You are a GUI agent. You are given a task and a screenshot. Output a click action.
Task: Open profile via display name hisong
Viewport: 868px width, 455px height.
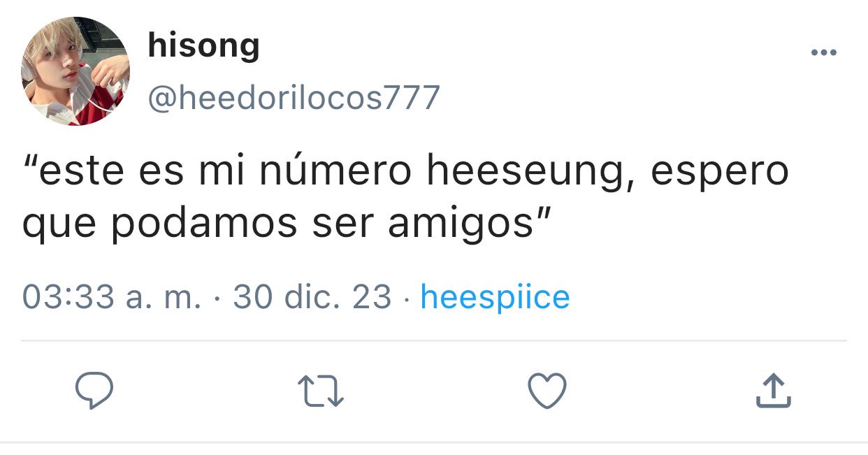pyautogui.click(x=203, y=46)
